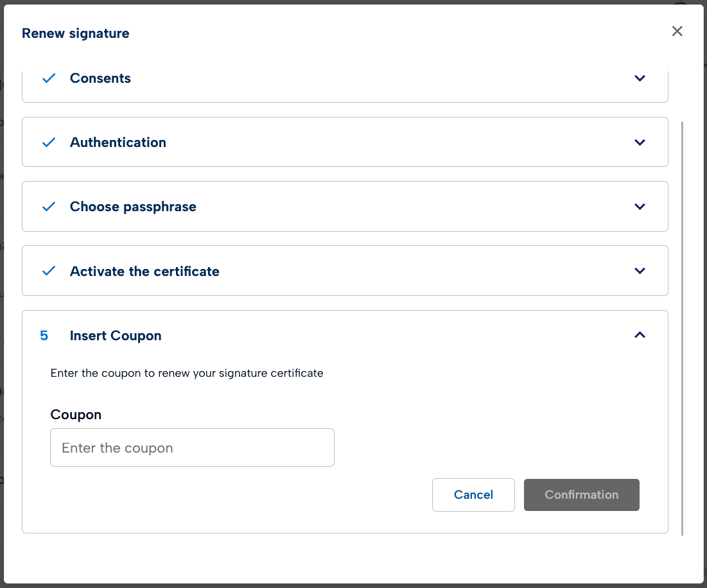
Task: Click the Activate the certificate checkmark icon
Action: coord(49,272)
